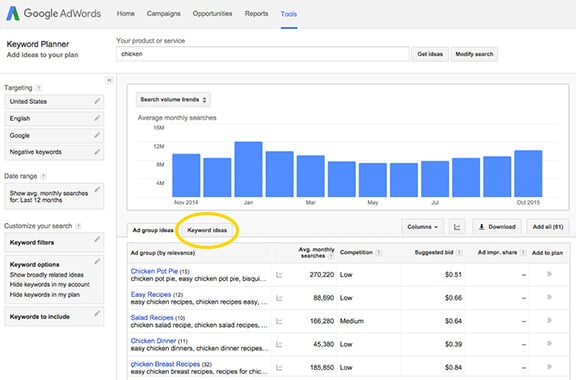
Task: Open chicken Breast Recipes ad group link
Action: (x=165, y=364)
